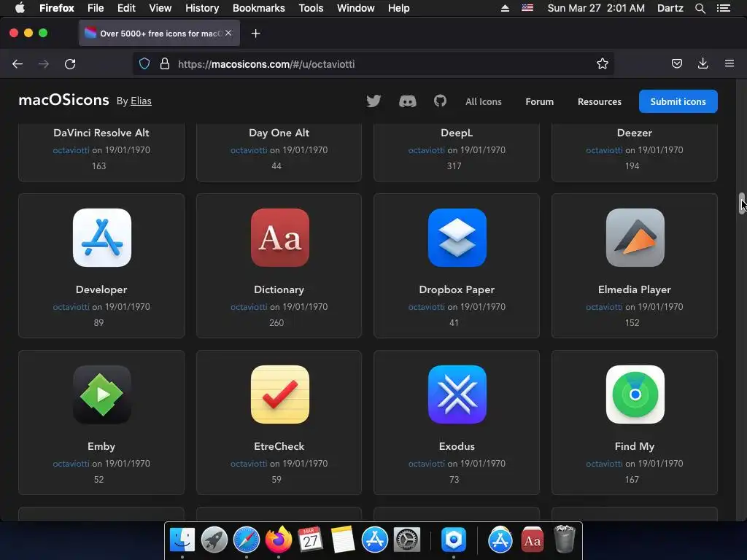The image size is (747, 560).
Task: Open the Apple menu
Action: pos(20,8)
